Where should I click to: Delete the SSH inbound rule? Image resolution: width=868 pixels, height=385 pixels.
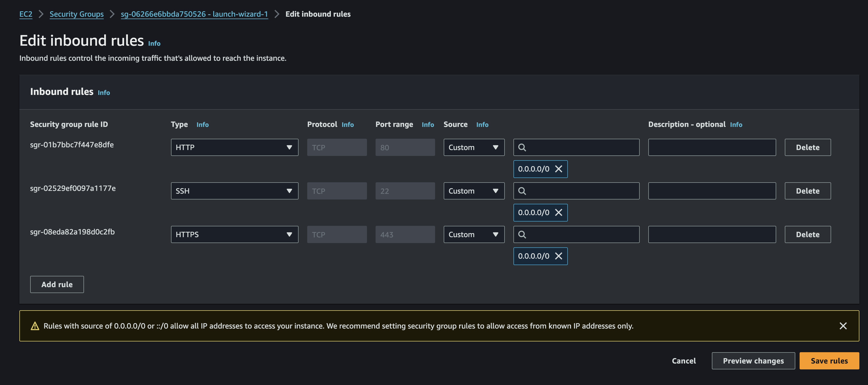point(807,191)
